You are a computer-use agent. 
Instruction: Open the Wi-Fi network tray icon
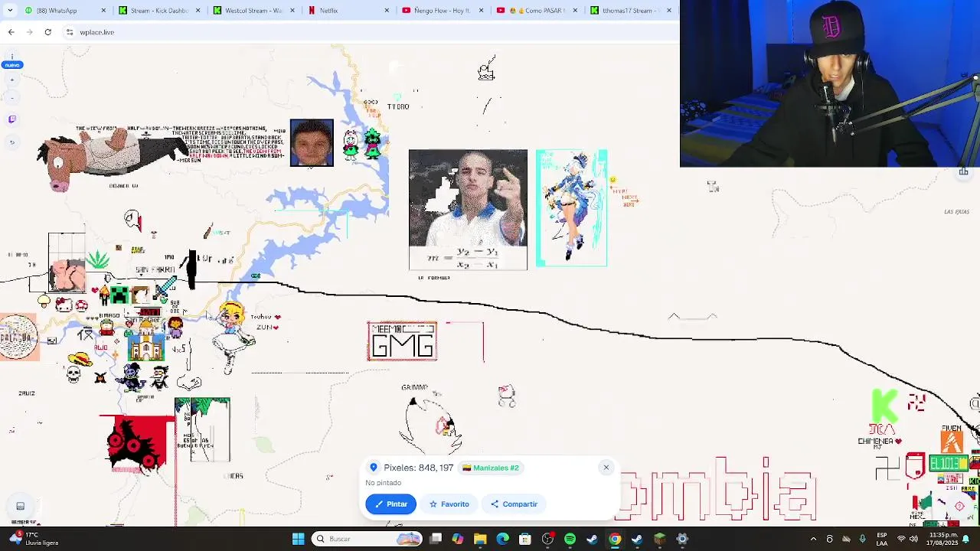[x=901, y=539]
